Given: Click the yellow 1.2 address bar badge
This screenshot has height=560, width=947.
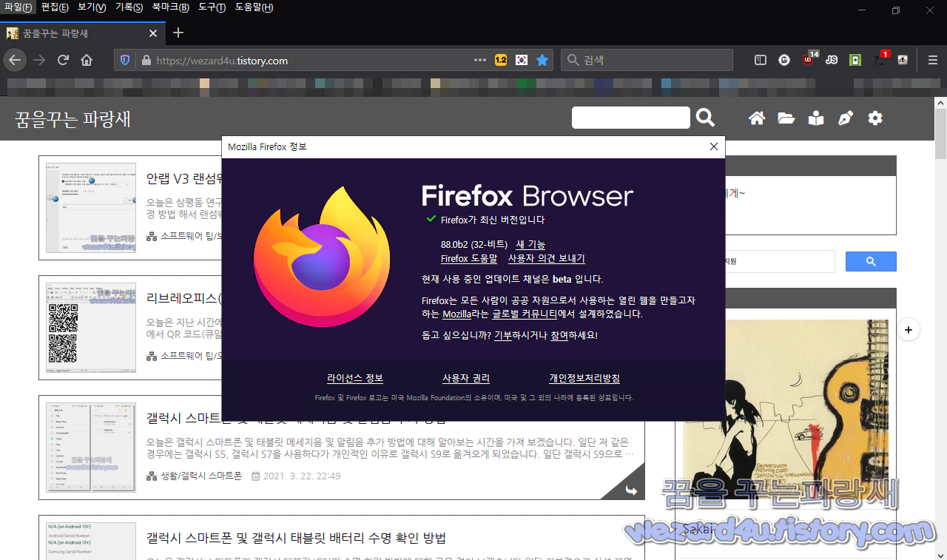Looking at the screenshot, I should pyautogui.click(x=501, y=60).
